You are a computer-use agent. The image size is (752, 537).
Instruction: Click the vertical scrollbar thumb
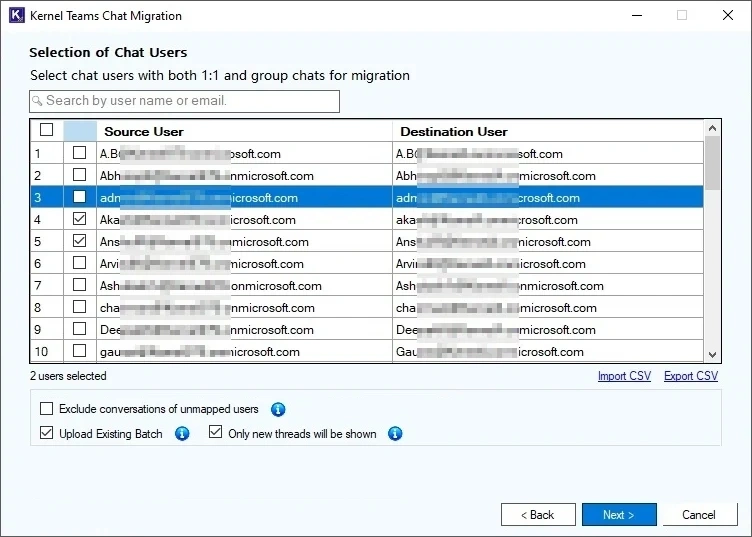(x=712, y=163)
